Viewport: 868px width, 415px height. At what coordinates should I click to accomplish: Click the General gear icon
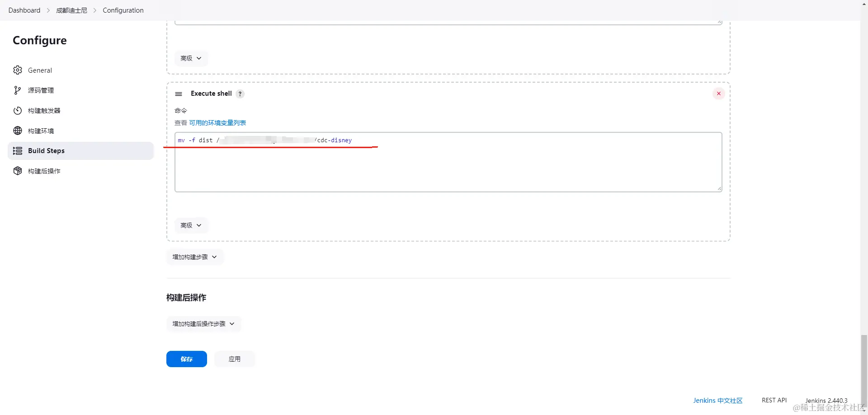click(x=18, y=70)
